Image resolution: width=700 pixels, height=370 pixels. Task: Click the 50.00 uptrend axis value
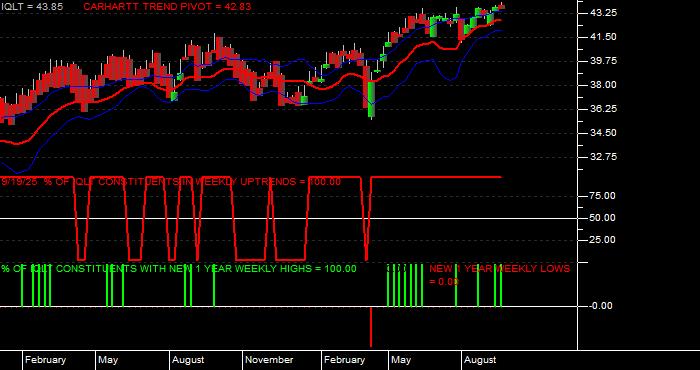coord(603,218)
